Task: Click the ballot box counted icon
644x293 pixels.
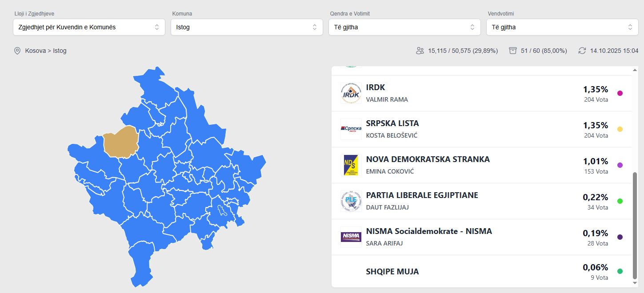Action: (x=513, y=51)
